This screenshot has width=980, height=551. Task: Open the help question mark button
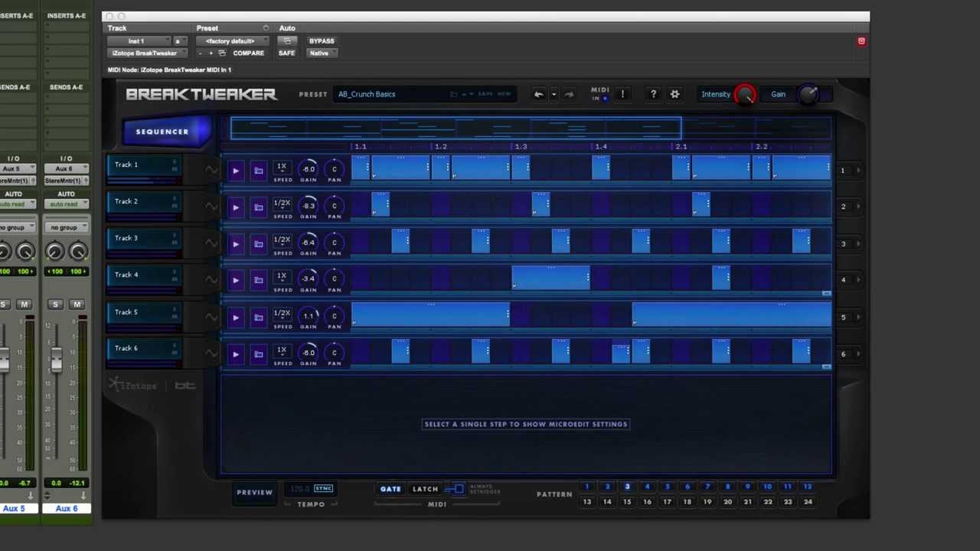[x=653, y=94]
